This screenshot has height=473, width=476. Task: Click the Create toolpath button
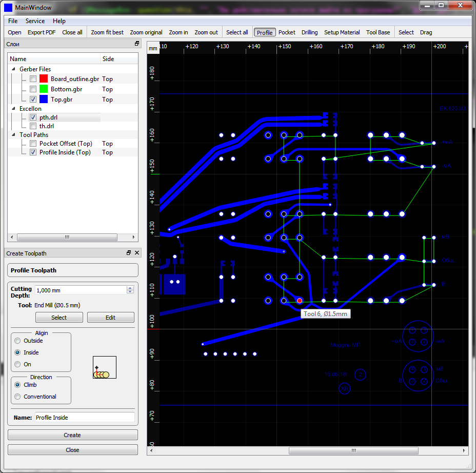(72, 435)
